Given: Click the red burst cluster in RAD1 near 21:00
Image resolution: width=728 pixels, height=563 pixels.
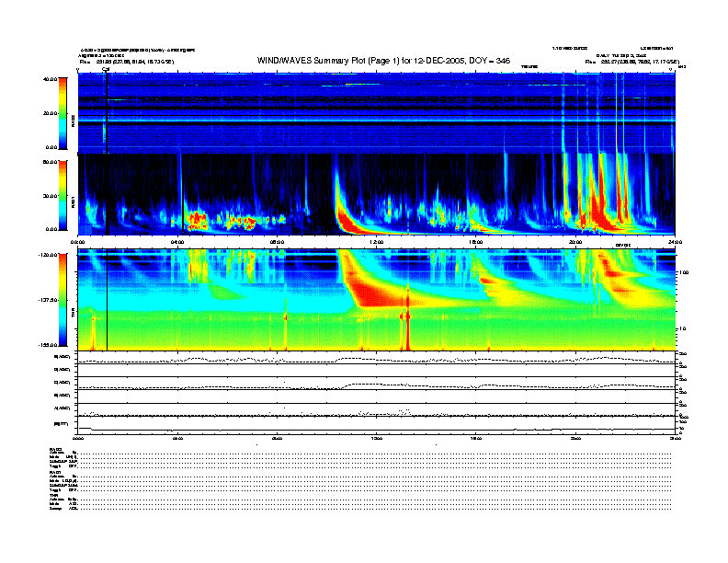Looking at the screenshot, I should (x=602, y=207).
